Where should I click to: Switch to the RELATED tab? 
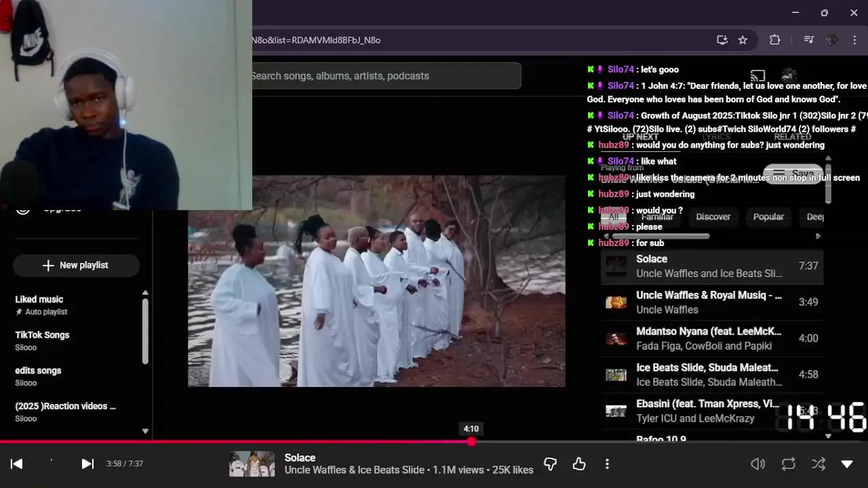coord(793,137)
